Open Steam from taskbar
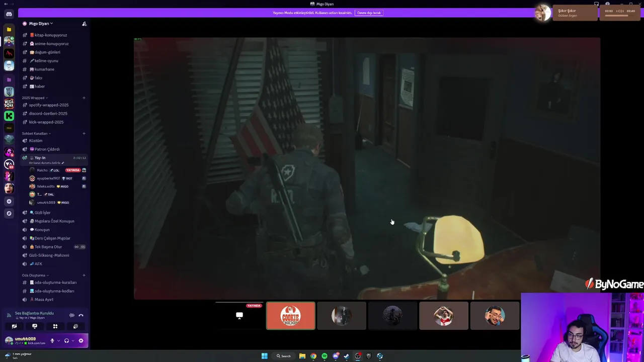The width and height of the screenshot is (644, 362). pos(347,356)
